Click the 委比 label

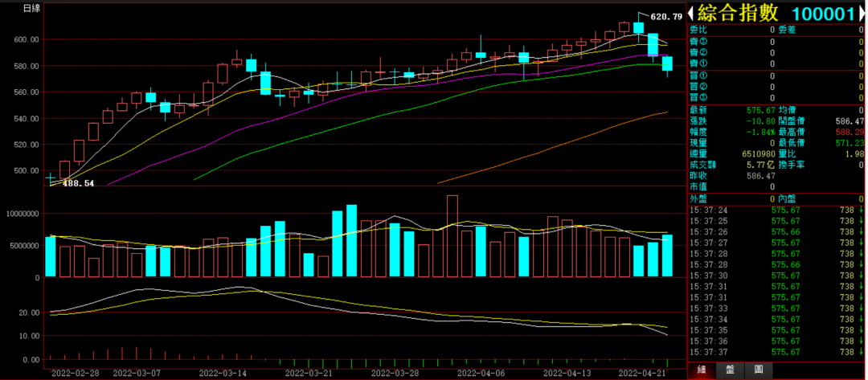pyautogui.click(x=698, y=29)
